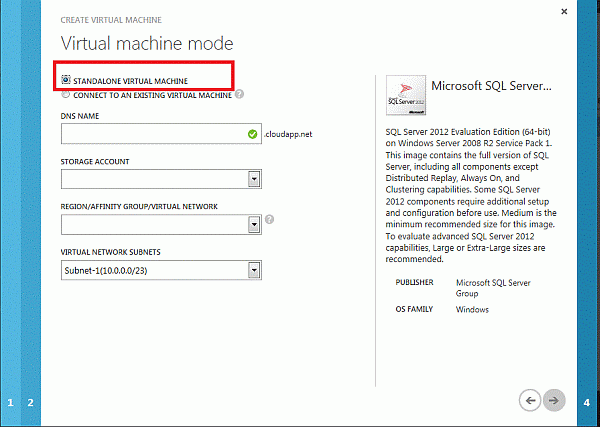The height and width of the screenshot is (427, 600).
Task: Click the Microsoft SQL Server... title
Action: pyautogui.click(x=491, y=86)
